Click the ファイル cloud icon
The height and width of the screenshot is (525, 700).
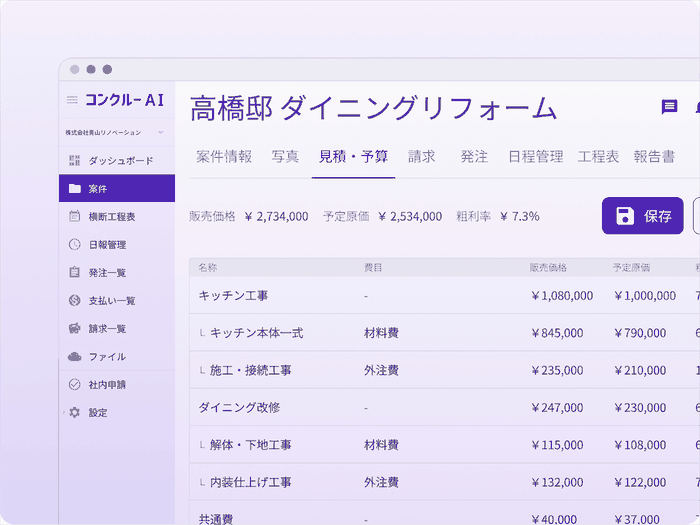coord(74,356)
